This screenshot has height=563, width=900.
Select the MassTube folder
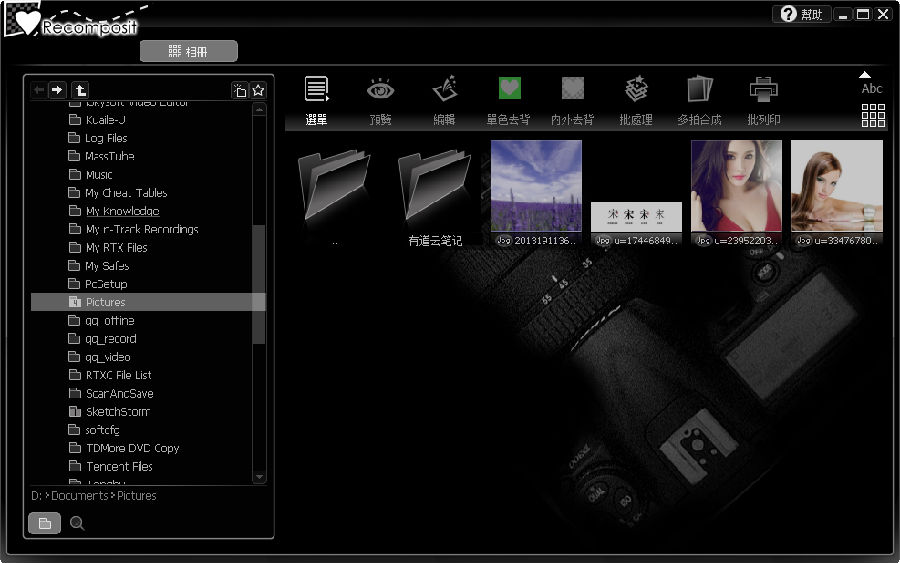(x=101, y=156)
